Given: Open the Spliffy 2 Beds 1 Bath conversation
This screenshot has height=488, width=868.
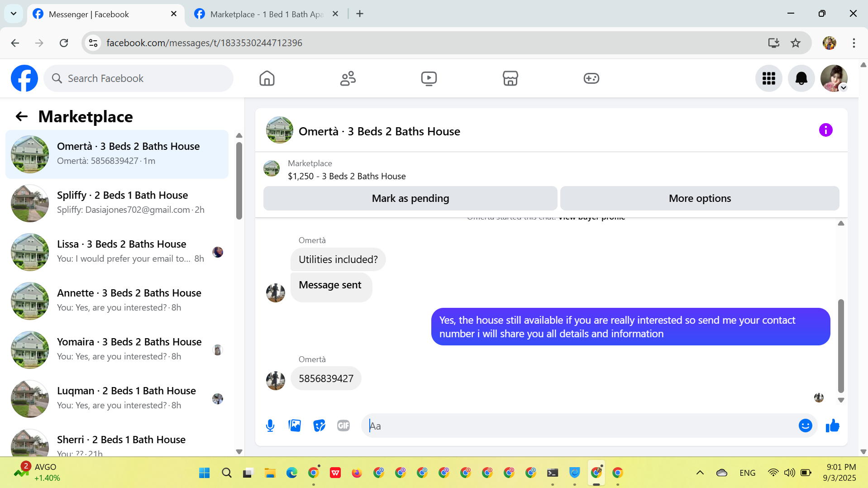Looking at the screenshot, I should click(117, 203).
